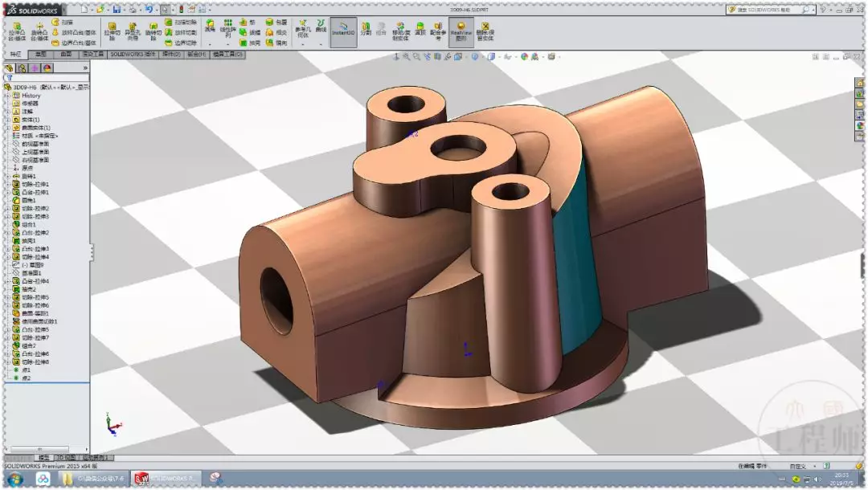Switch to the PropertyManager panel tab
Viewport: 868px width, 490px height.
(x=23, y=68)
